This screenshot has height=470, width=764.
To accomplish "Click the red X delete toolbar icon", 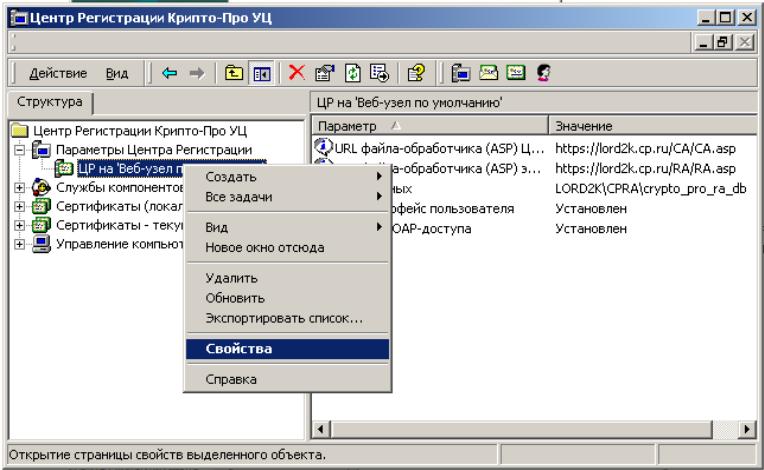I will (x=297, y=73).
